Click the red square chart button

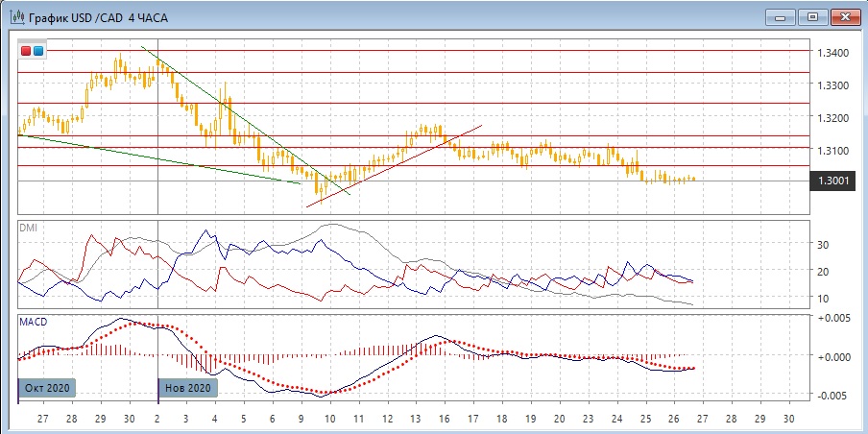27,50
